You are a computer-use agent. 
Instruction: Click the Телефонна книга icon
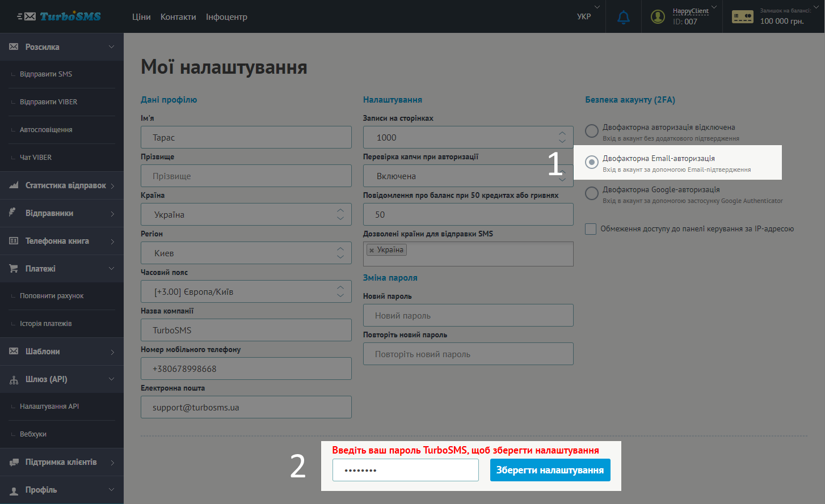[x=14, y=241]
